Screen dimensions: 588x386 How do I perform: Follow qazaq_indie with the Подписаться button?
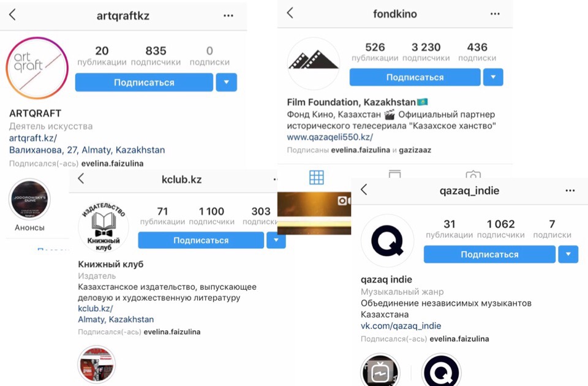coord(489,254)
